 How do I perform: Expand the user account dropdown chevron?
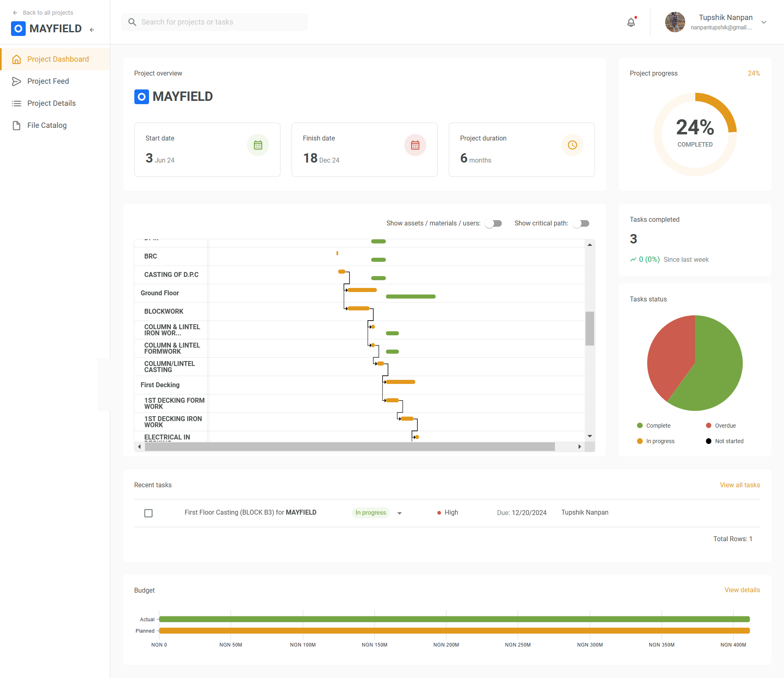[764, 22]
